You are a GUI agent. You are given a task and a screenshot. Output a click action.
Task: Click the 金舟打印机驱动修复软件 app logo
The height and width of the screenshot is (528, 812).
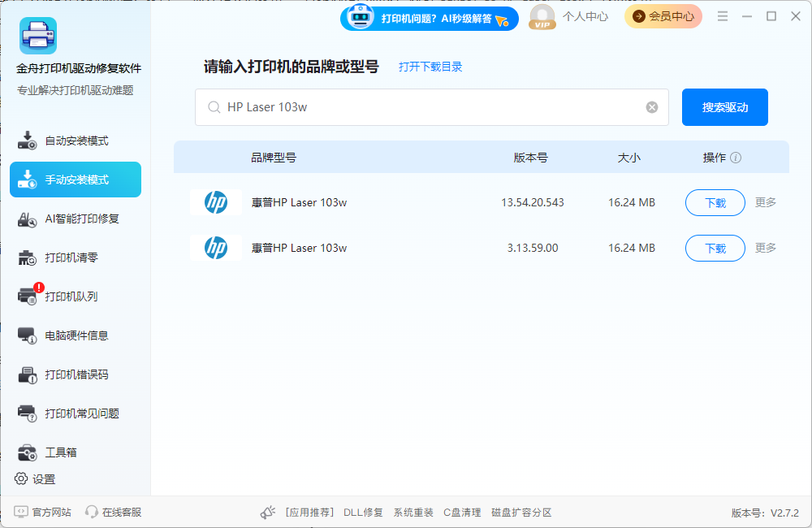[38, 36]
